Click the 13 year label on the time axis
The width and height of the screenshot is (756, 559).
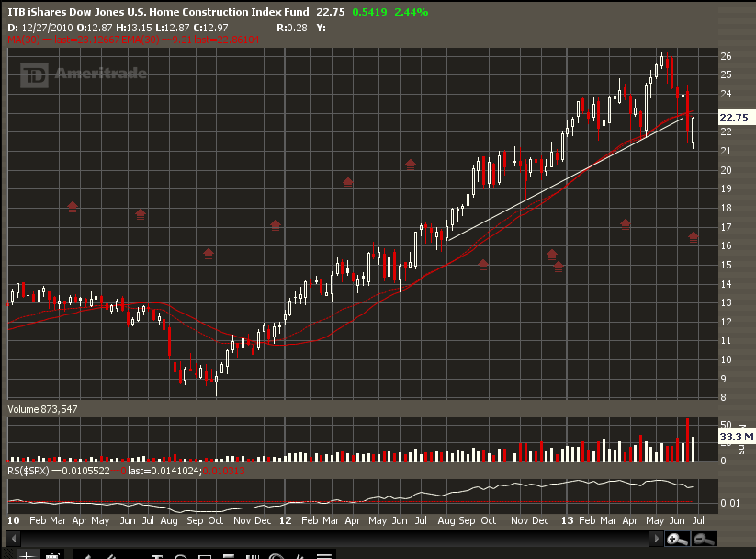(567, 520)
